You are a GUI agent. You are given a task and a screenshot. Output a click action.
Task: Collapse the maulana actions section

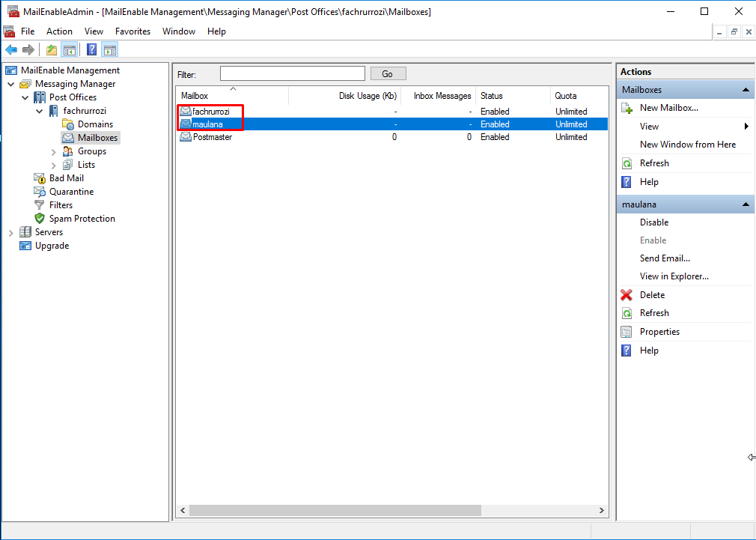pyautogui.click(x=746, y=204)
